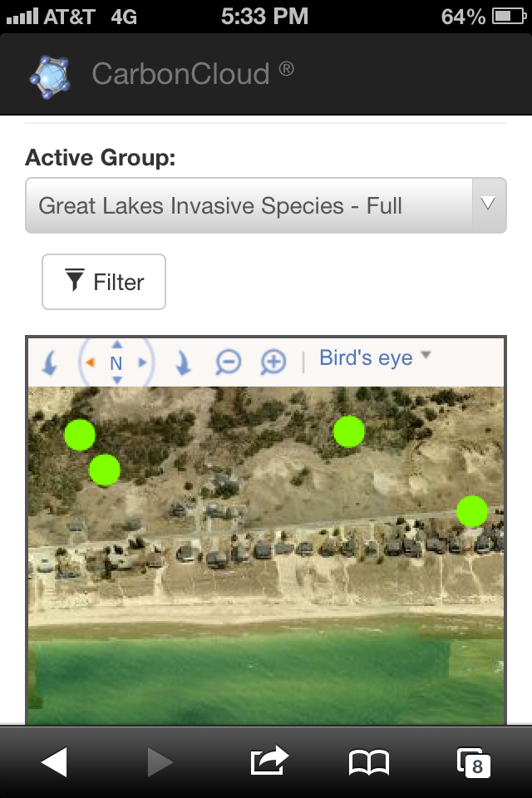Select Great Lakes Invasive Species - Full group
The image size is (532, 798).
248,205
